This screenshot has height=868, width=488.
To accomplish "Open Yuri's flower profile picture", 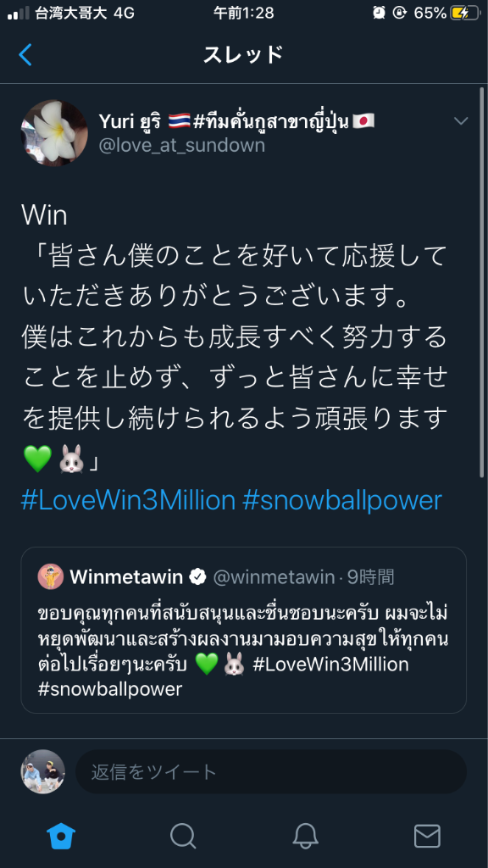I will click(x=54, y=133).
